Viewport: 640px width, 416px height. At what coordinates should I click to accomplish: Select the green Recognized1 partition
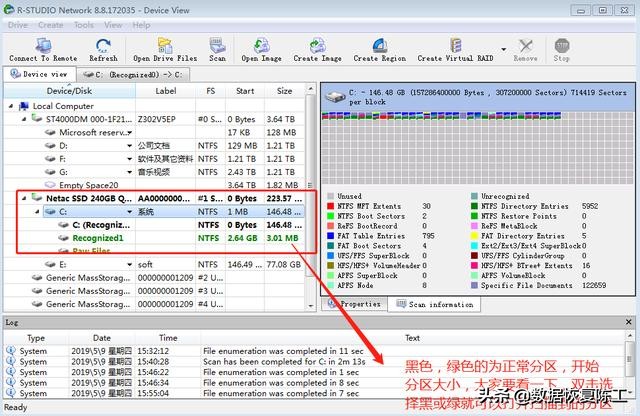pyautogui.click(x=98, y=238)
